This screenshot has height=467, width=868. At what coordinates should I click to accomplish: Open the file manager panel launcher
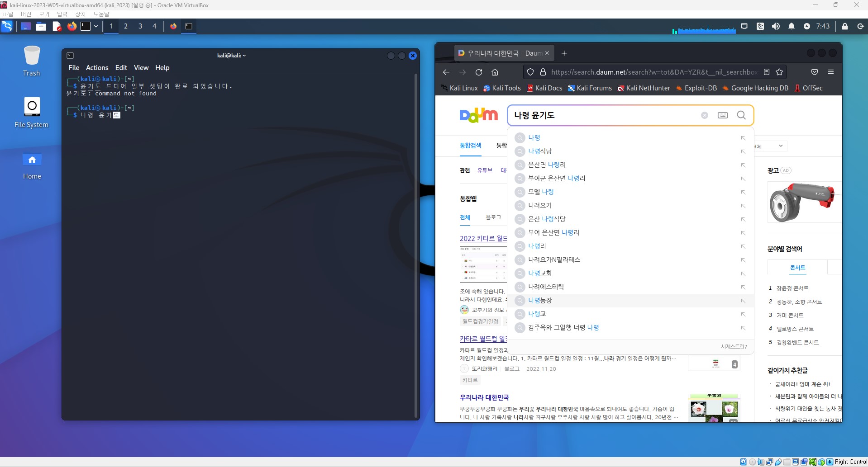click(x=41, y=26)
